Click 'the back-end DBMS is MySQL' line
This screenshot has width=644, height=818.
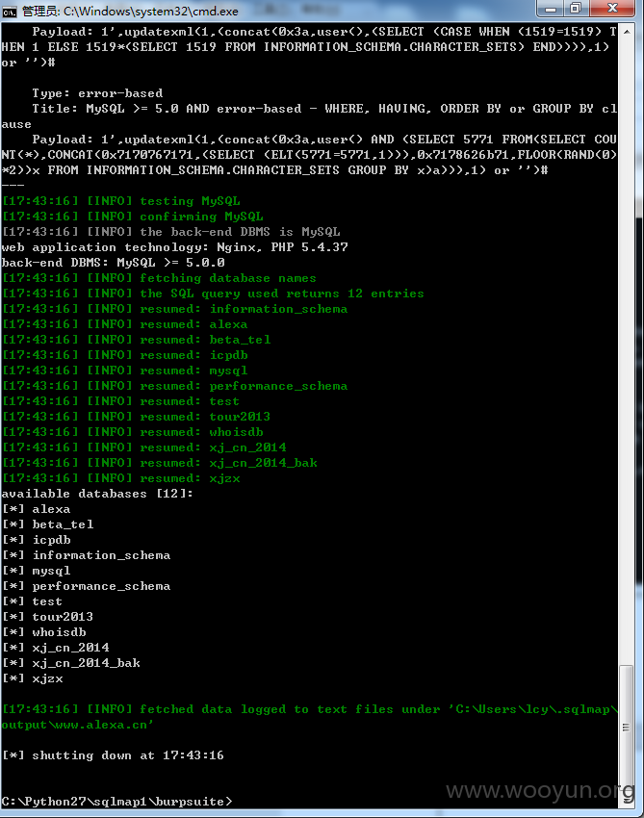171,232
